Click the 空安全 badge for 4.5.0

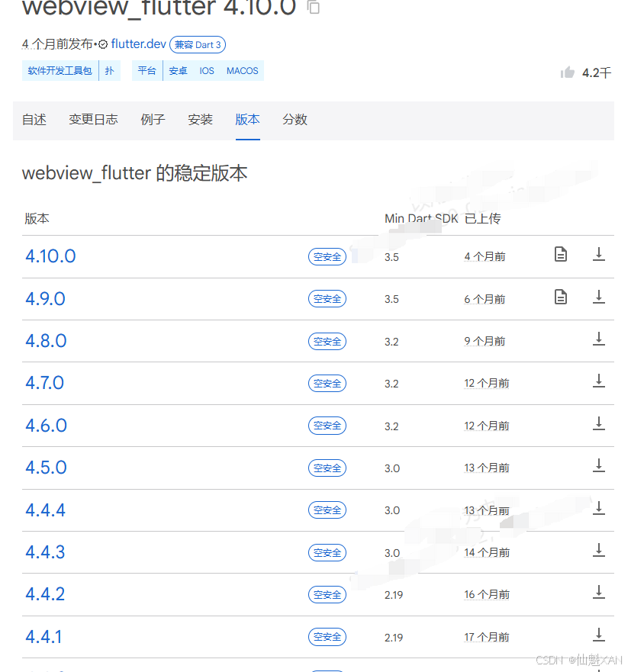pyautogui.click(x=327, y=468)
